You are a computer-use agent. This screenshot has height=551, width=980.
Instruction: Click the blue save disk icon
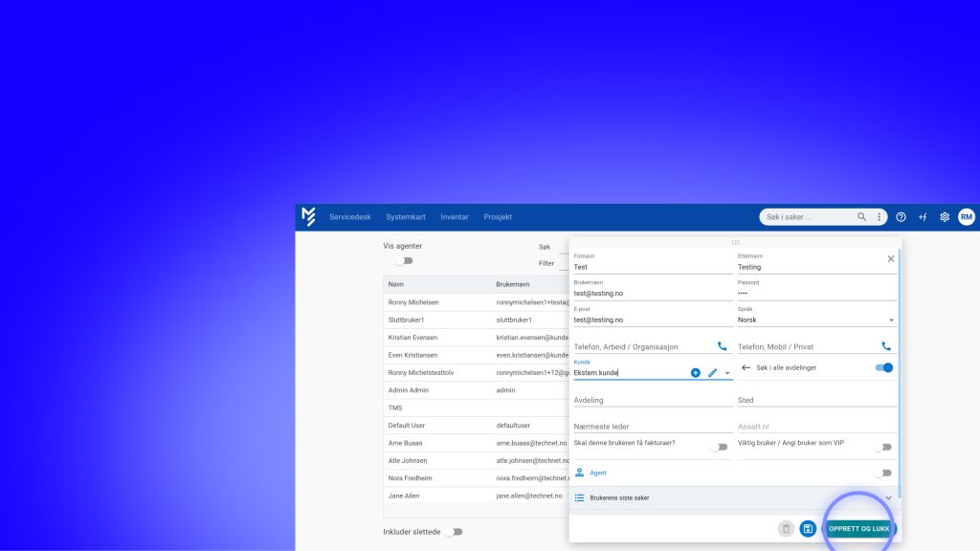coord(808,528)
